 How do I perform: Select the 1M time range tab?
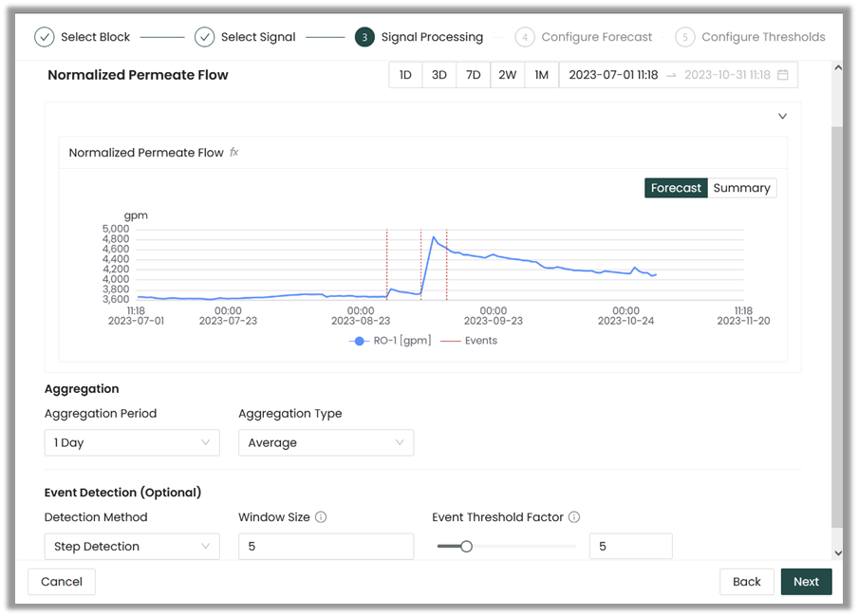tap(541, 75)
